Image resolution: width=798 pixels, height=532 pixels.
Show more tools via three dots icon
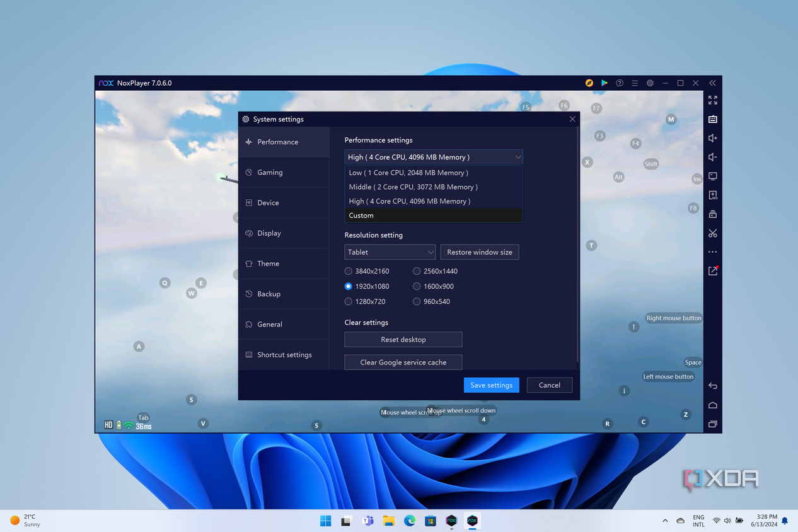(x=712, y=252)
